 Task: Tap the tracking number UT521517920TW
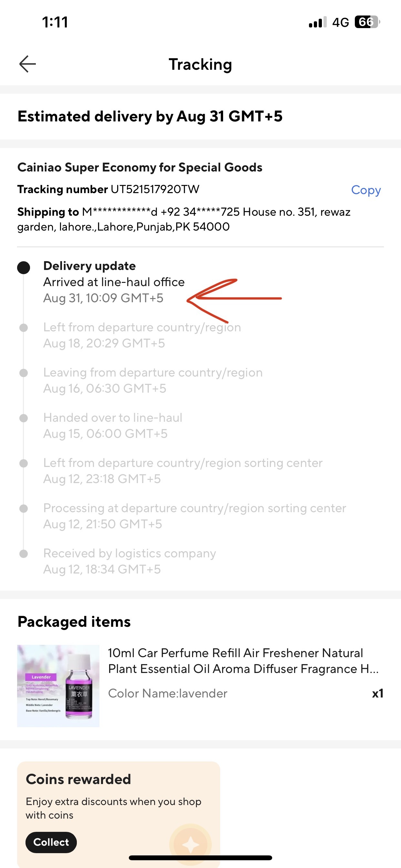click(x=155, y=189)
